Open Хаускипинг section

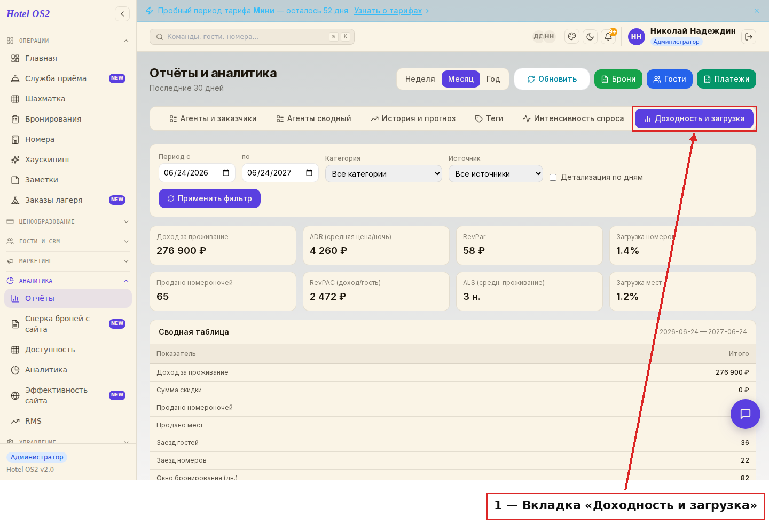pos(68,160)
